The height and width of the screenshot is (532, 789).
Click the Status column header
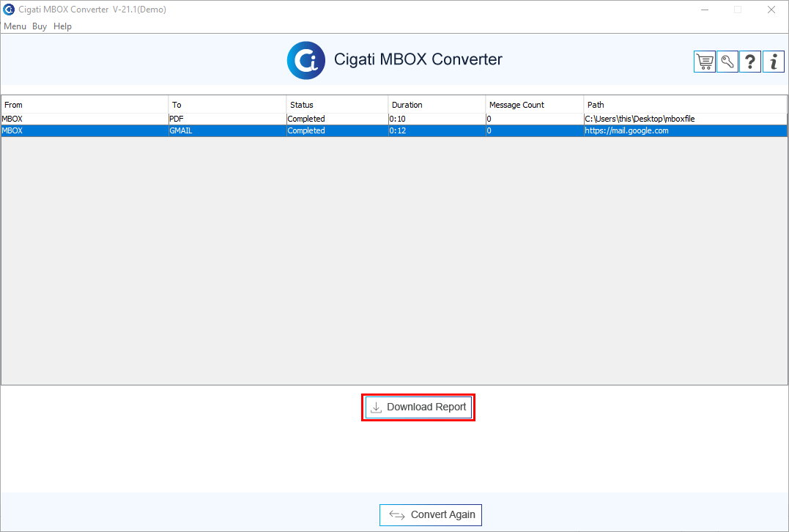337,105
